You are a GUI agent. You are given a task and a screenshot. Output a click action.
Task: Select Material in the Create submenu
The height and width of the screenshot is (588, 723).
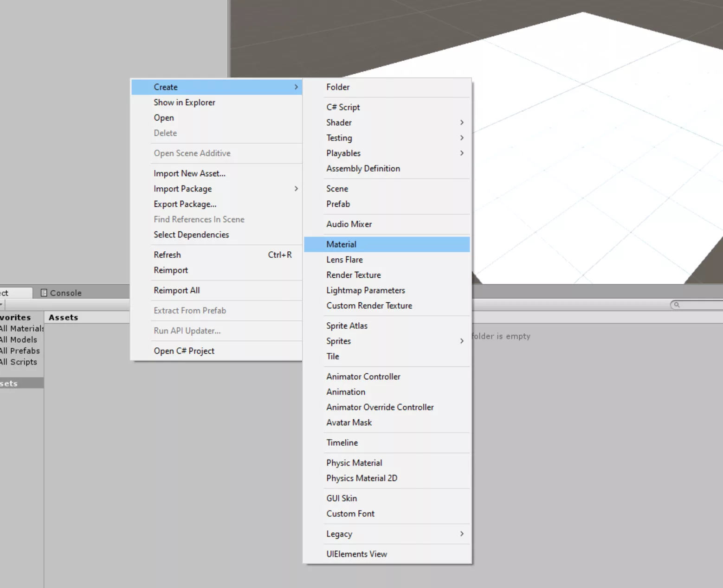click(x=341, y=244)
